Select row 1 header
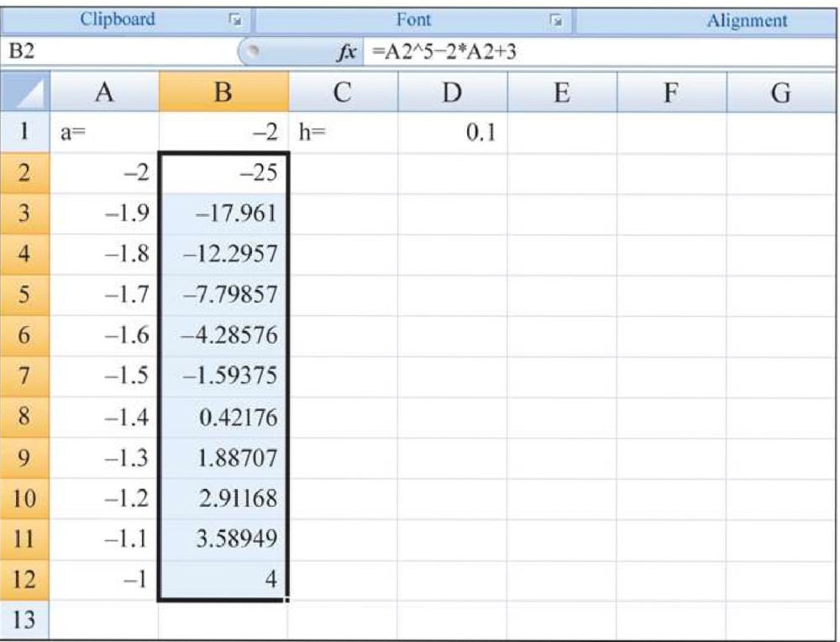 [24, 132]
